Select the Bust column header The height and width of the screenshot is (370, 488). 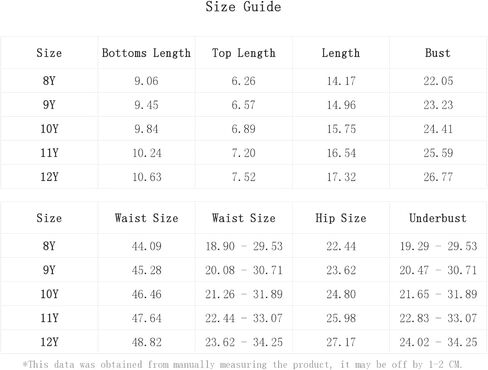pos(438,53)
